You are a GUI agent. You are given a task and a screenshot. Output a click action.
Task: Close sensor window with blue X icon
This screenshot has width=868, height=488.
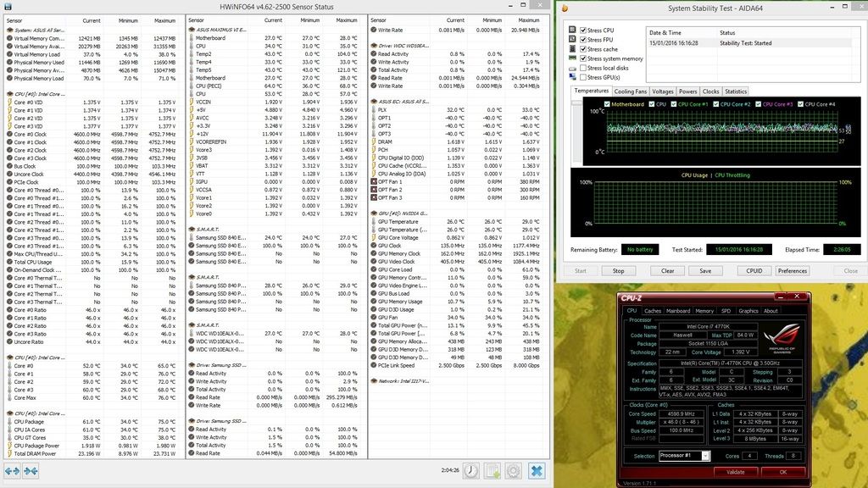[537, 470]
